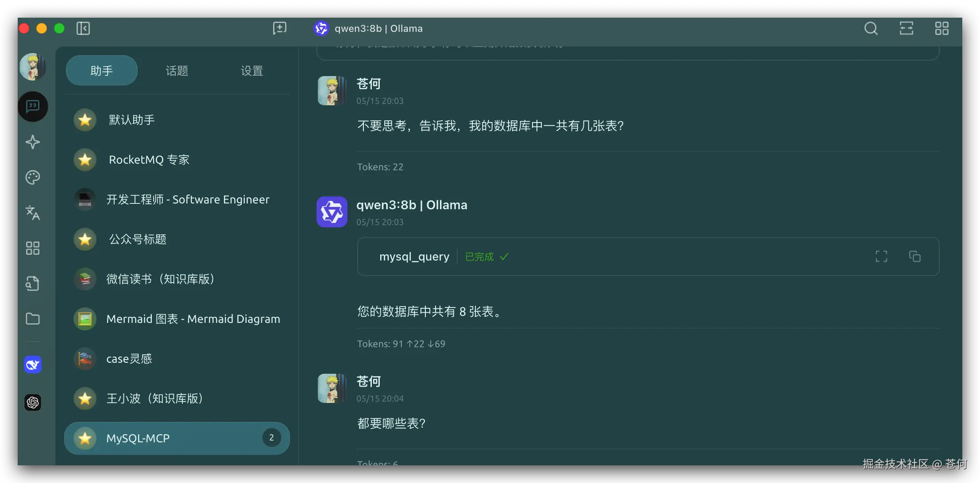Toggle the topic layout icon in title bar
This screenshot has height=483, width=980.
click(x=906, y=29)
